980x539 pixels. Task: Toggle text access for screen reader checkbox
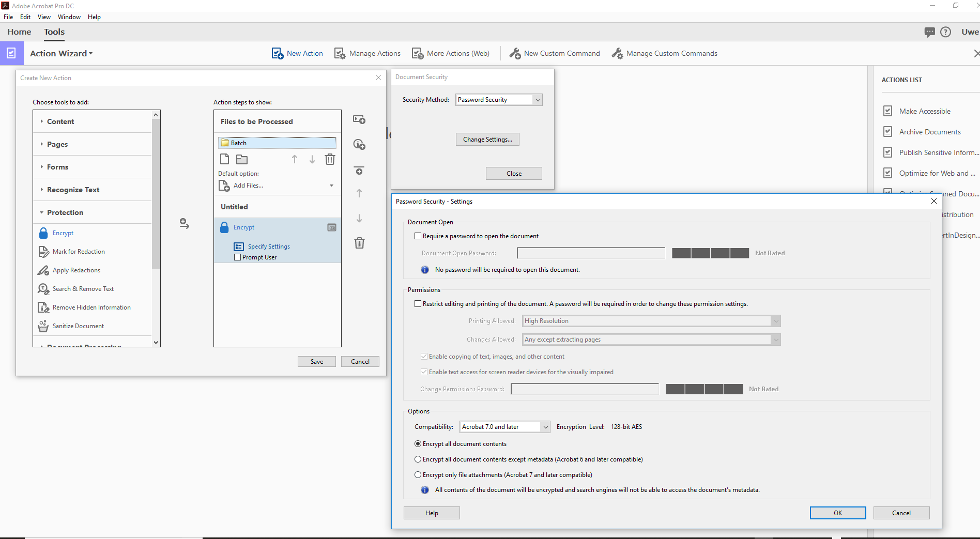[x=424, y=372]
